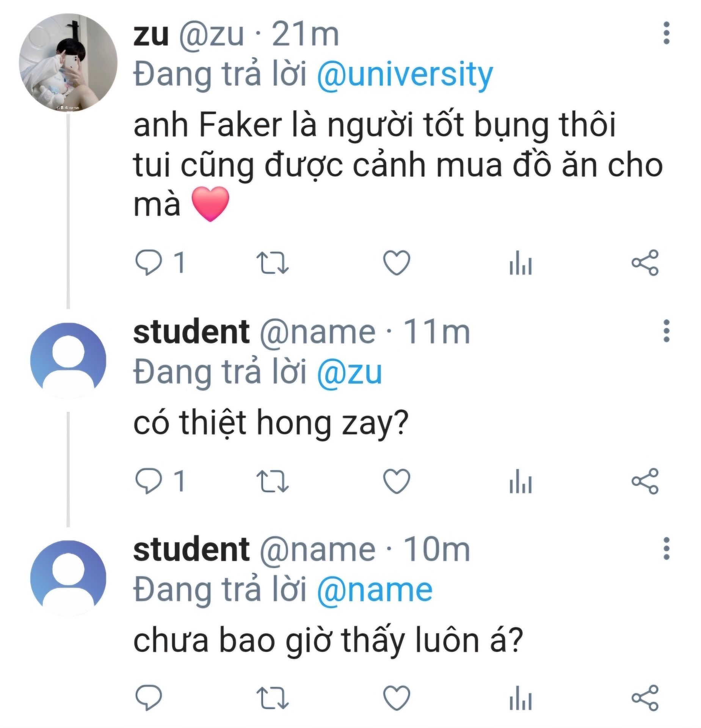Like the 'có thiệt hong zay?' tweet
The width and height of the screenshot is (701, 728).
point(397,481)
